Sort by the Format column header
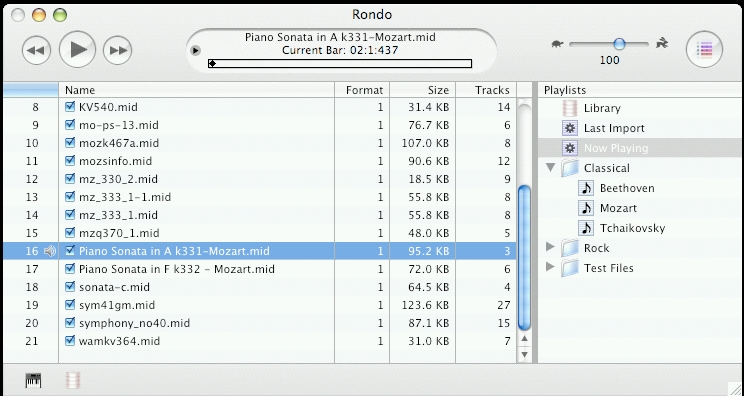 (x=362, y=90)
